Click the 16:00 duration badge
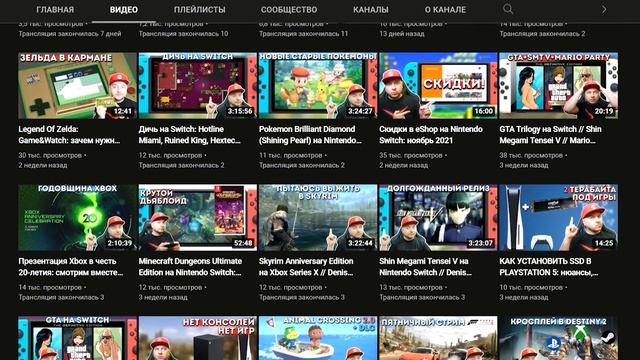 pos(484,111)
